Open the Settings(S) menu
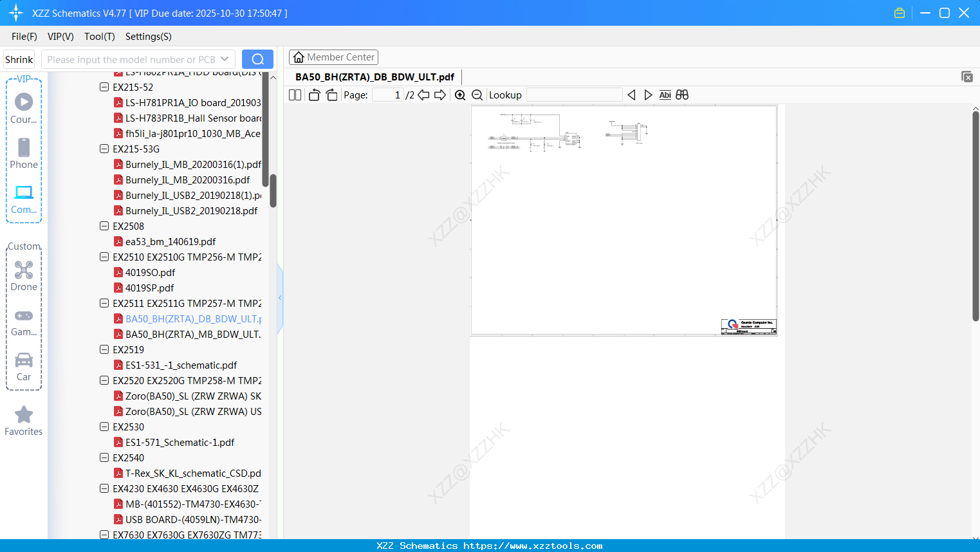 tap(149, 37)
